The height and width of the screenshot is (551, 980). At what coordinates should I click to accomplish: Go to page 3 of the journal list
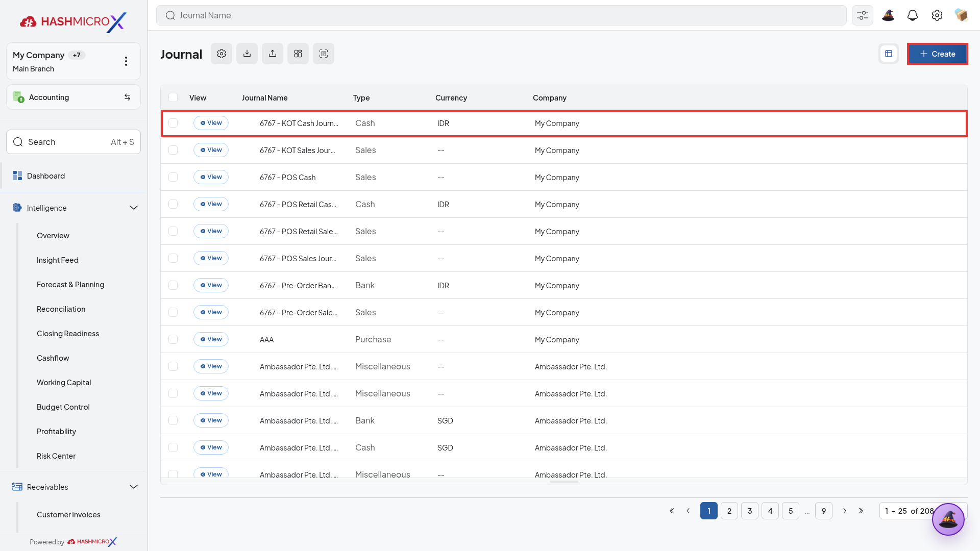click(x=750, y=511)
